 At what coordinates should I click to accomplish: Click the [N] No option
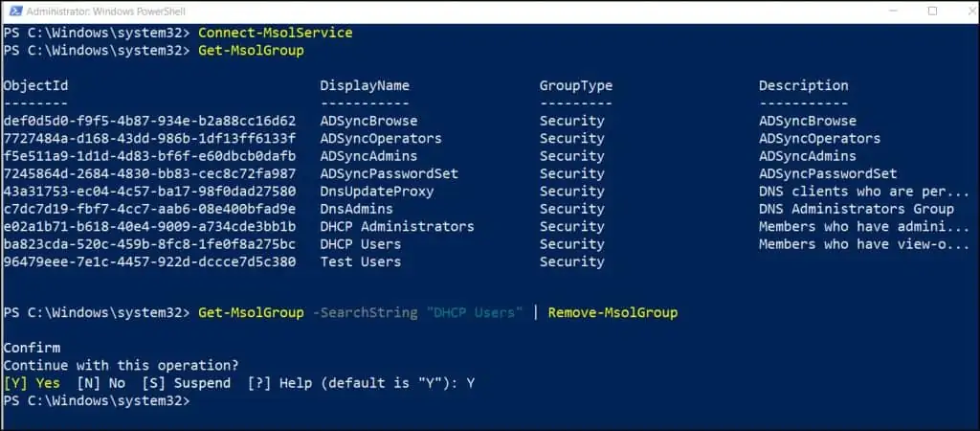coord(100,383)
